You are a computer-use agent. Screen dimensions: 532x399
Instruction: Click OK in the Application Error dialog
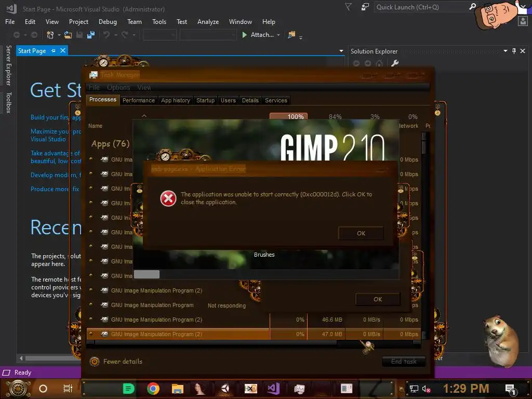coord(361,233)
